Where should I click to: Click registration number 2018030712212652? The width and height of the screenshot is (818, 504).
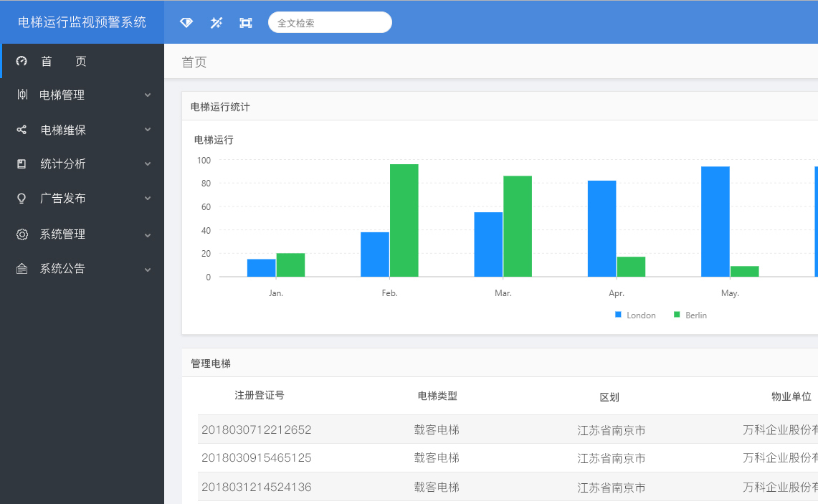256,430
